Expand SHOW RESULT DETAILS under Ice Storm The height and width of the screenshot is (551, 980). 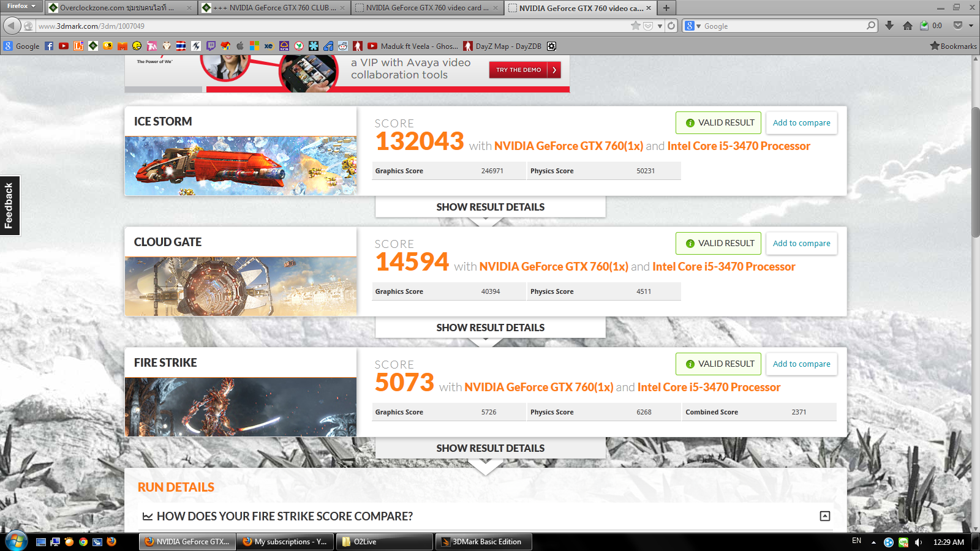click(x=490, y=207)
